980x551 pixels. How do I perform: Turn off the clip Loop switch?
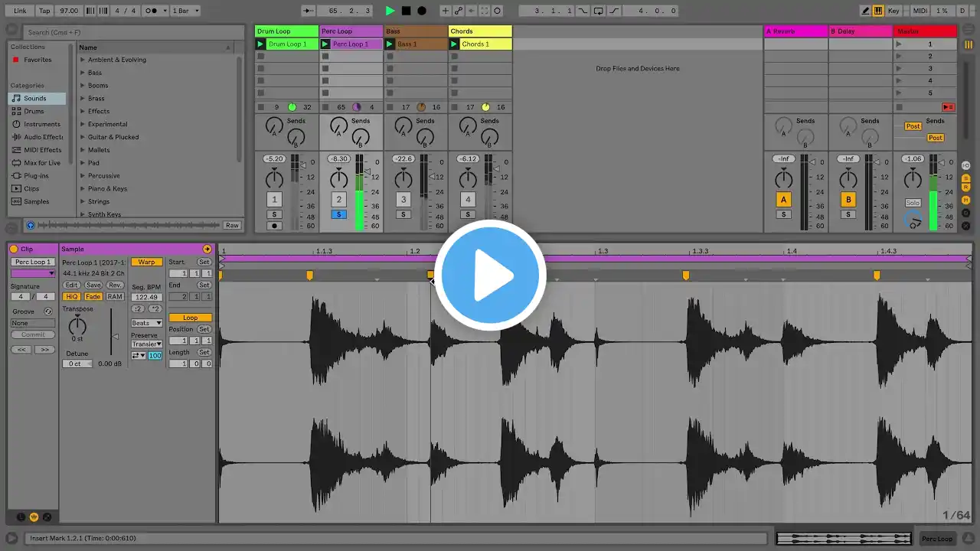[190, 318]
